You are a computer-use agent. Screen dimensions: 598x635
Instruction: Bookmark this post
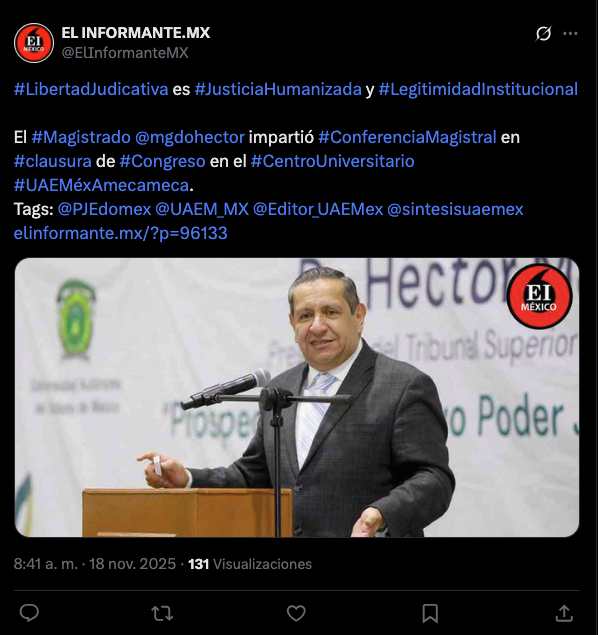(430, 613)
